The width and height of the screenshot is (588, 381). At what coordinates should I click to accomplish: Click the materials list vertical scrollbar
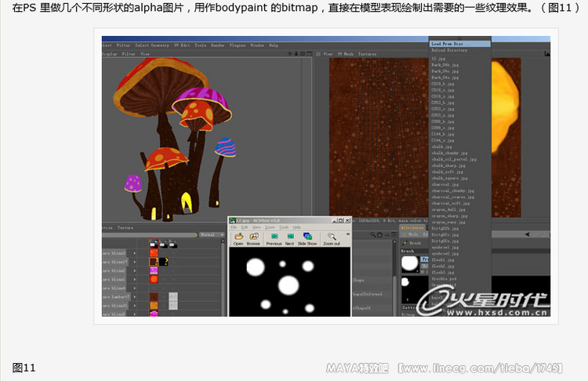coord(224,277)
